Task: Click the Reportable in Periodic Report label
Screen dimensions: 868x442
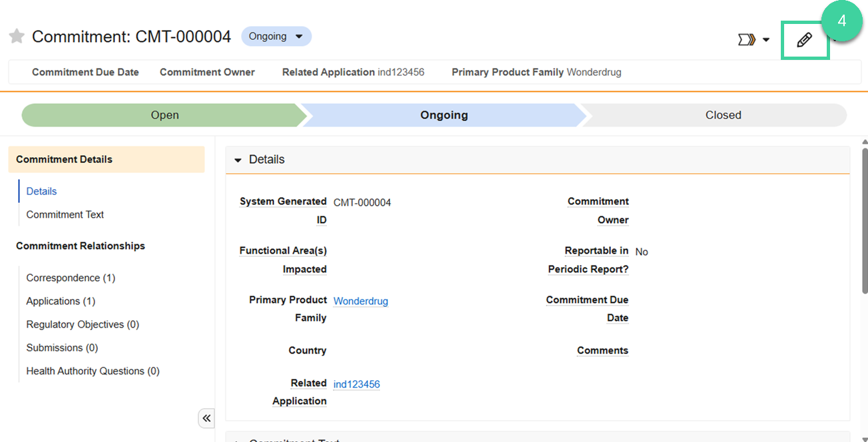Action: tap(588, 260)
